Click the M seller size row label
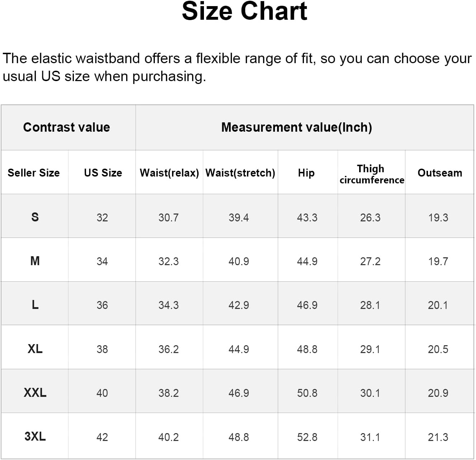 [35, 261]
